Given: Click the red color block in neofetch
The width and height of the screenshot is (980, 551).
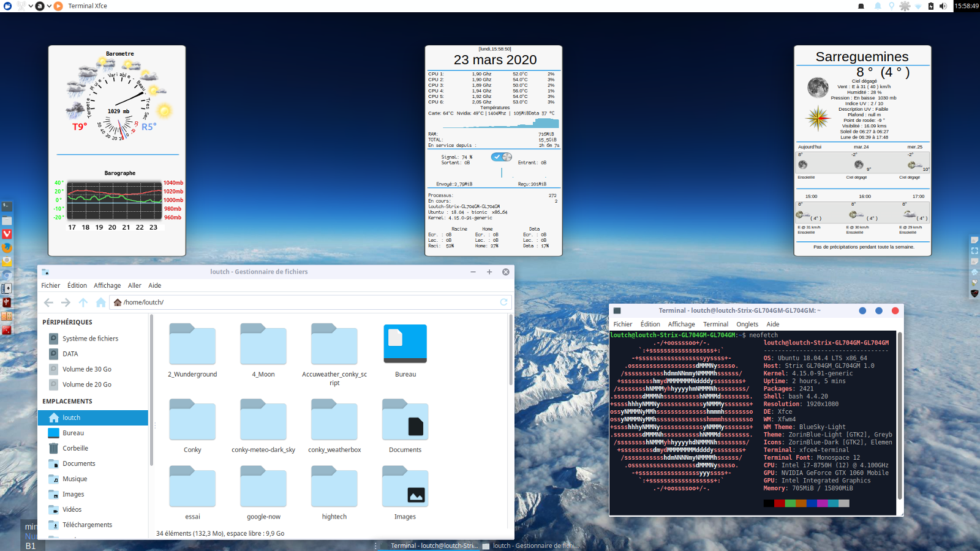Looking at the screenshot, I should coord(780,503).
